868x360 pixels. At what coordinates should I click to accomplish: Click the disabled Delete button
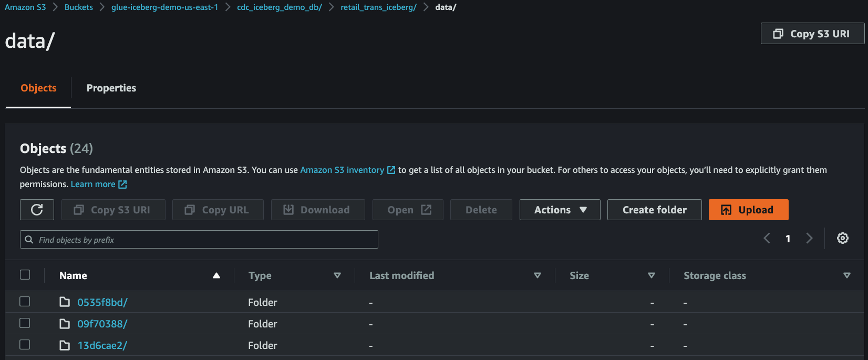481,210
